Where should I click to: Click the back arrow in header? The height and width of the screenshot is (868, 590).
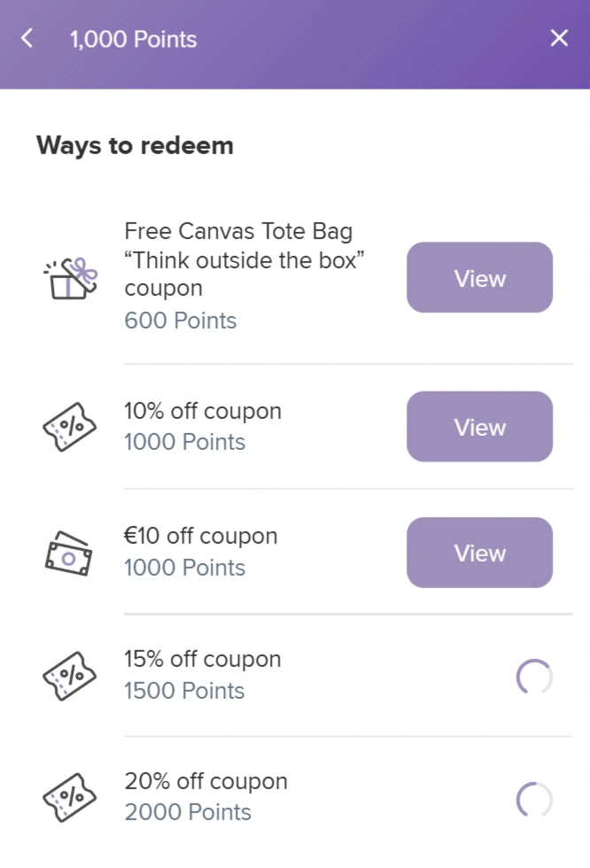[x=27, y=38]
